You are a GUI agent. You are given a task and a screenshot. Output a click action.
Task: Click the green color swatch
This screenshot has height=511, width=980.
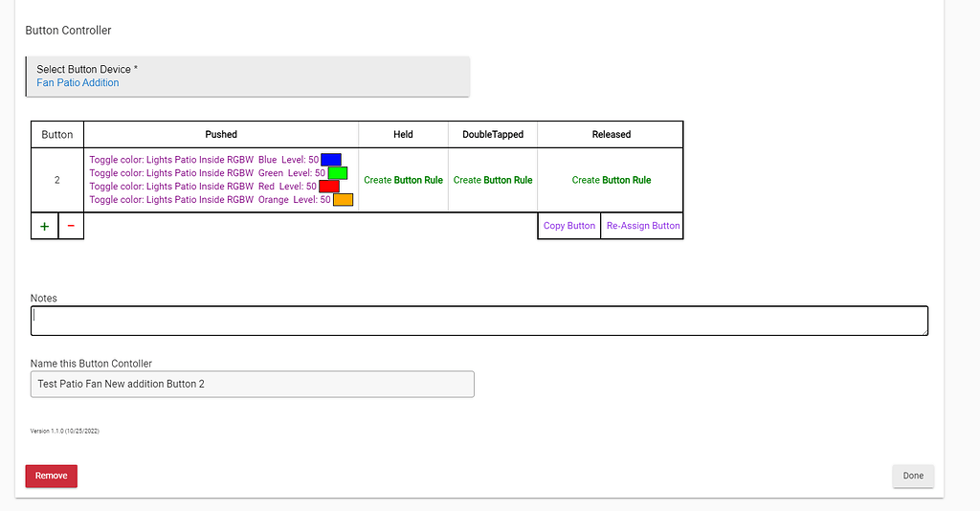pyautogui.click(x=337, y=173)
